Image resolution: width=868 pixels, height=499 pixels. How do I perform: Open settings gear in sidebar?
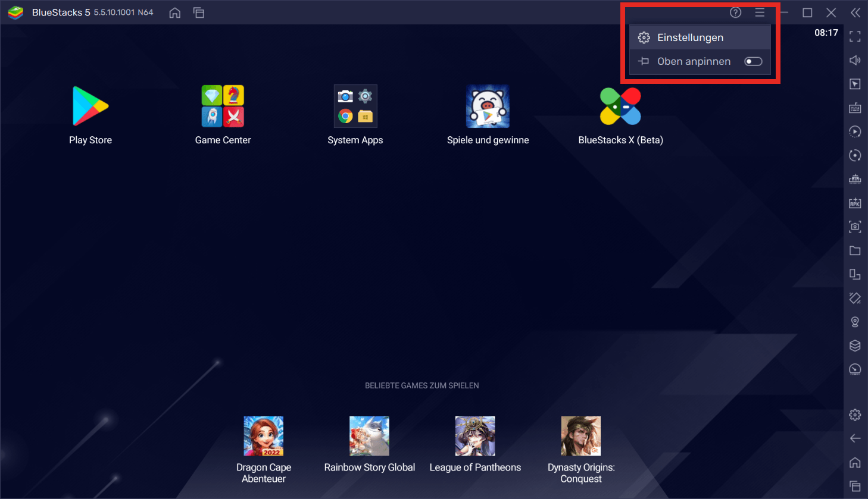(855, 415)
